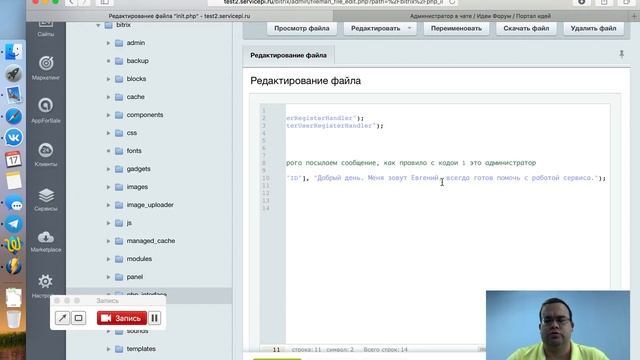Click Удалить файл button
This screenshot has width=640, height=360.
tap(593, 28)
